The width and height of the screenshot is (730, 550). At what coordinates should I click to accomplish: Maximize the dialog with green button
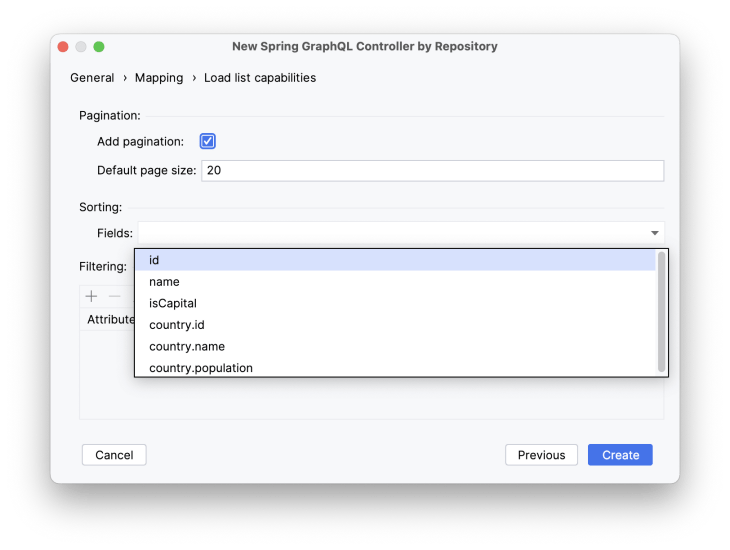point(99,47)
